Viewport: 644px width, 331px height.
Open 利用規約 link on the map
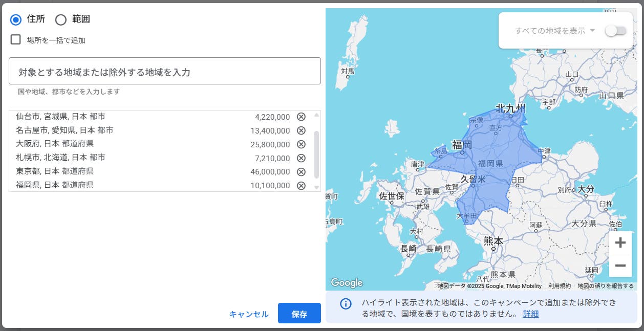(559, 286)
